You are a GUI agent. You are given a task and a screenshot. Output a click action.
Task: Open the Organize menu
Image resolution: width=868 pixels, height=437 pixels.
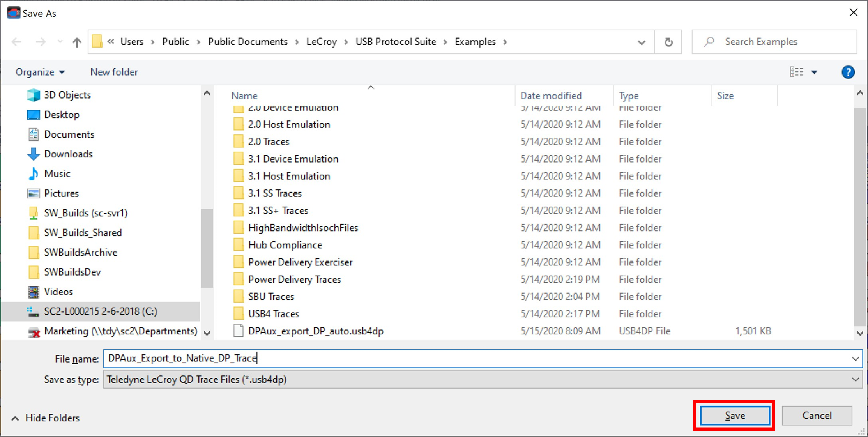(40, 72)
